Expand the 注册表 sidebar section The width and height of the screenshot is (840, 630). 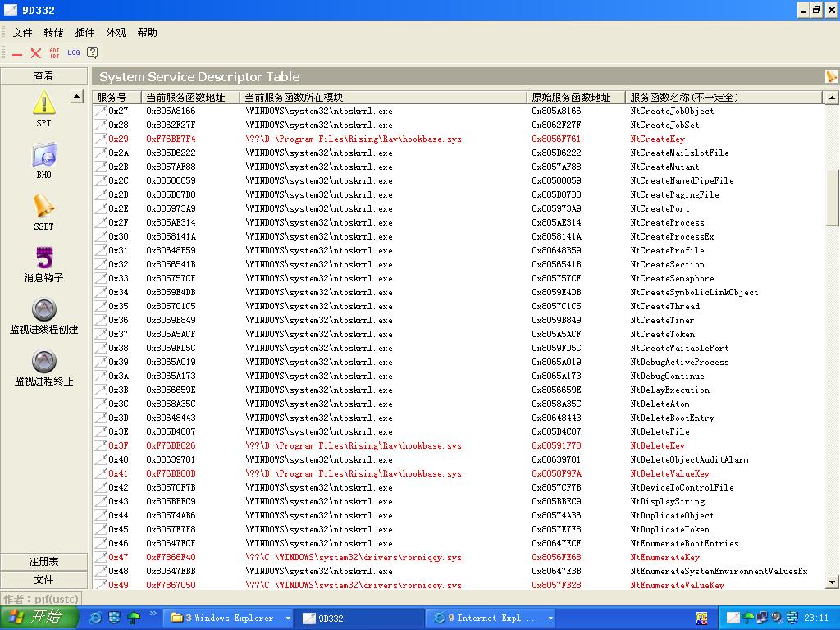coord(43,562)
